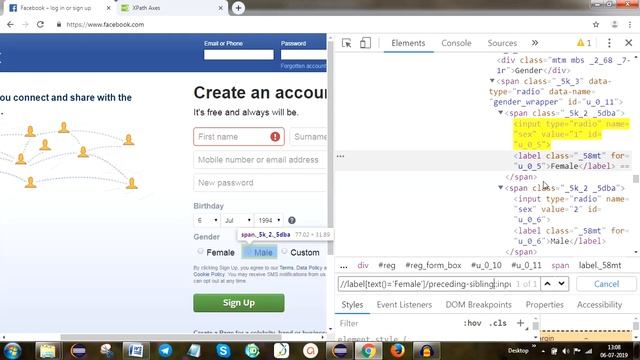Click label._58mt in the breadcrumb
Viewport: 640px width, 360px height.
click(x=600, y=265)
